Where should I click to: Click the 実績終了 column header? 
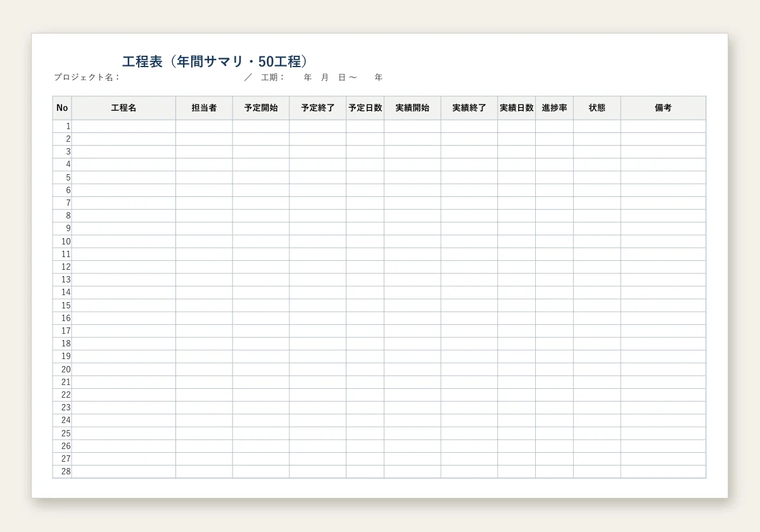(x=469, y=108)
